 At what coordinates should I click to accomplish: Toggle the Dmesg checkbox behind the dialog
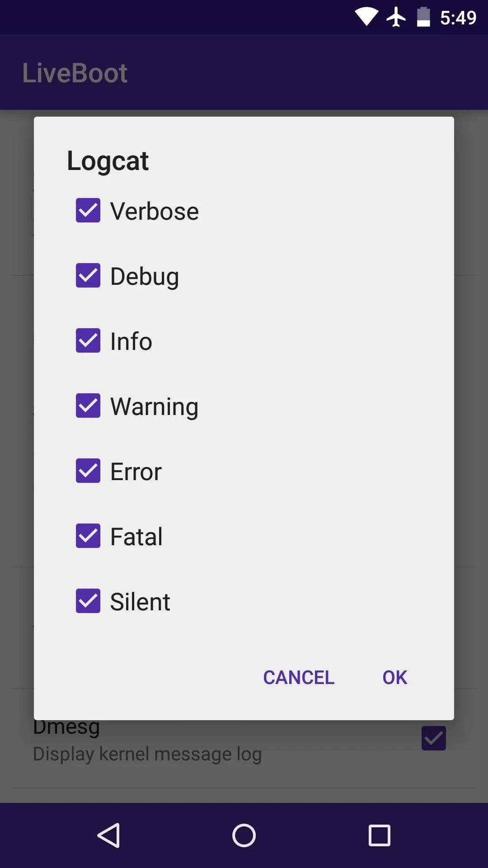[x=434, y=738]
